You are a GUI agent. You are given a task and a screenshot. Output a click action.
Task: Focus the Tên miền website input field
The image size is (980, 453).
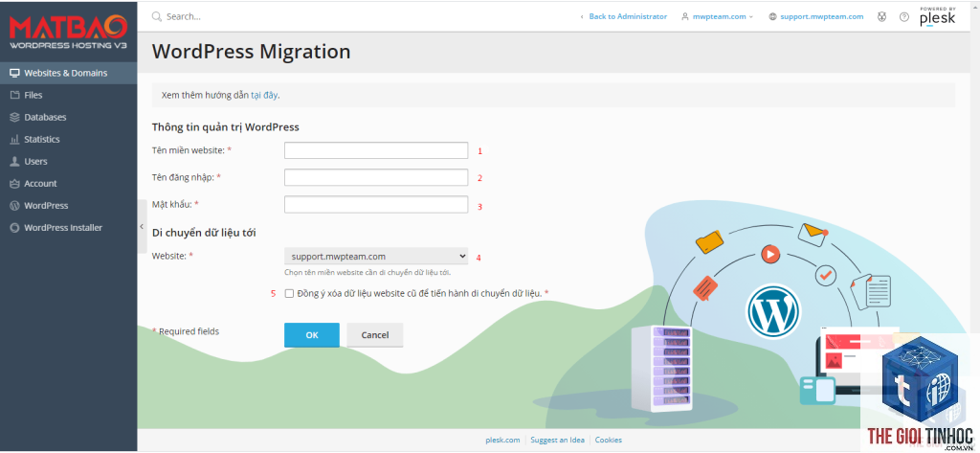tap(376, 150)
